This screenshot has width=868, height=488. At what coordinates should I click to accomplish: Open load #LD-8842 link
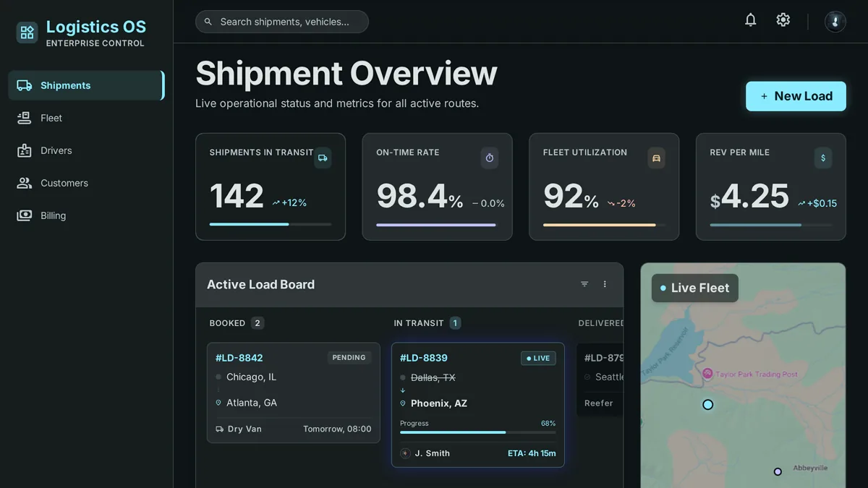(x=239, y=358)
